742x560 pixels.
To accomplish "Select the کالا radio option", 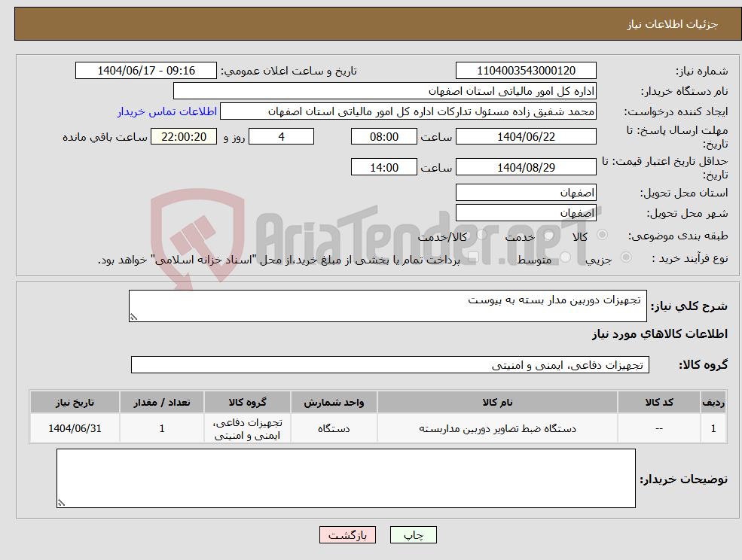I will 601,235.
